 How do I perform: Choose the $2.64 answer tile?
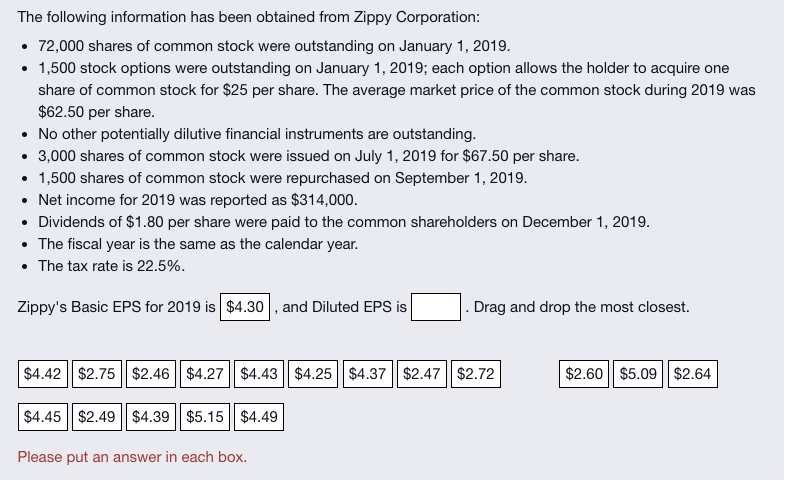click(693, 375)
